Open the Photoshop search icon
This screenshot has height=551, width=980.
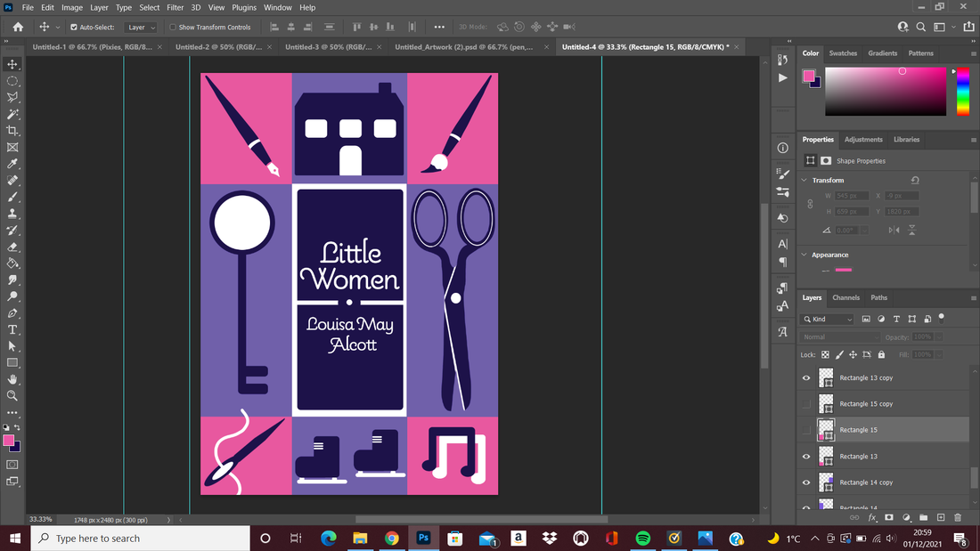920,27
